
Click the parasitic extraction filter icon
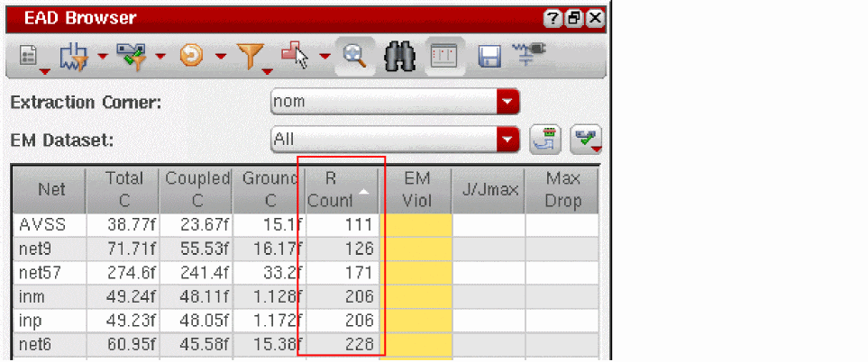coord(74,57)
